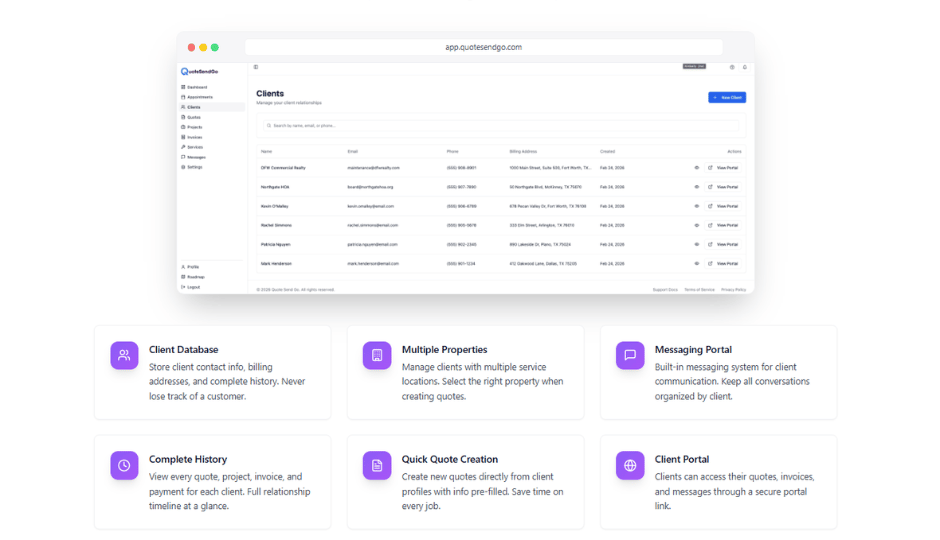Screen dimensions: 940x540
Task: Click the Support Docs footer link
Action: (x=665, y=290)
